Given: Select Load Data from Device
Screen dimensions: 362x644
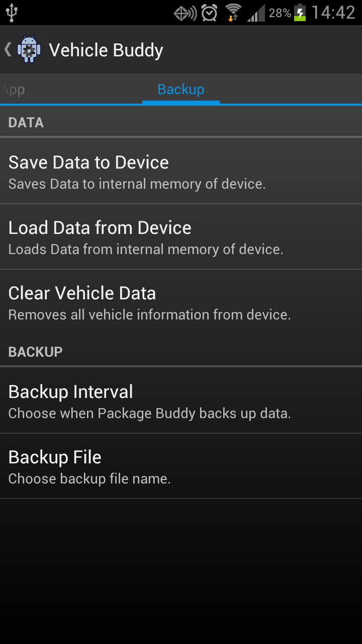Looking at the screenshot, I should coord(181,236).
